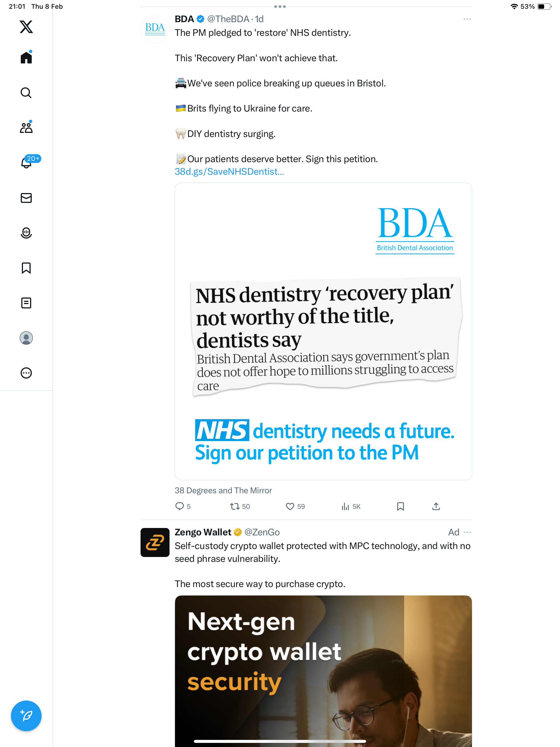Open the Search magnifier in sidebar
This screenshot has width=560, height=747.
[x=26, y=92]
